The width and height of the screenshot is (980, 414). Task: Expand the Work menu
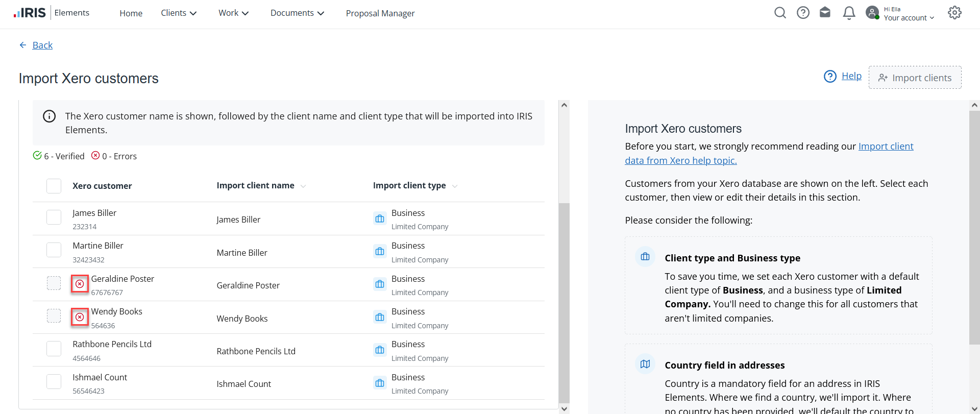point(233,13)
